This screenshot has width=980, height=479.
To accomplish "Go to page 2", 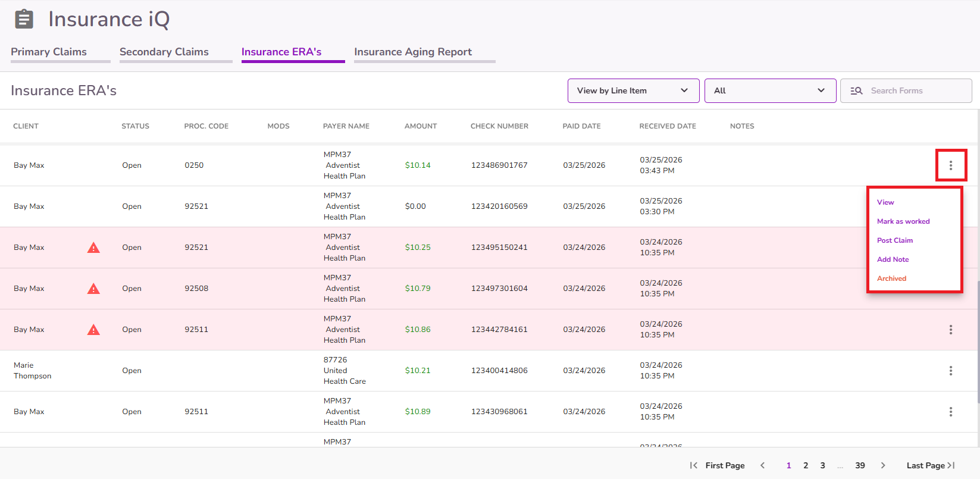I will [806, 465].
